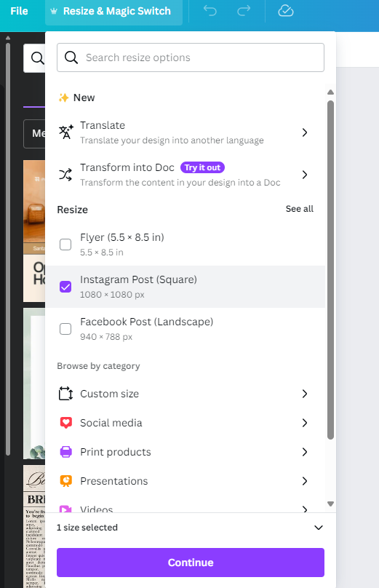Click the Custom size dimensions icon

pyautogui.click(x=65, y=394)
